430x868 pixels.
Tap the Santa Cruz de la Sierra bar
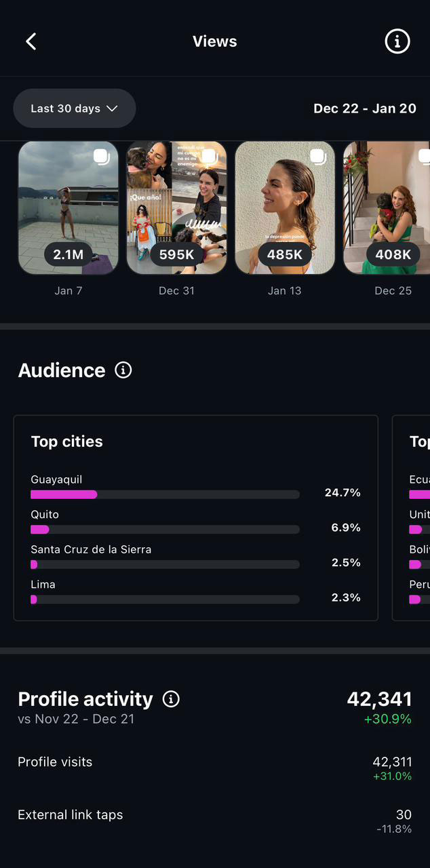[x=165, y=564]
